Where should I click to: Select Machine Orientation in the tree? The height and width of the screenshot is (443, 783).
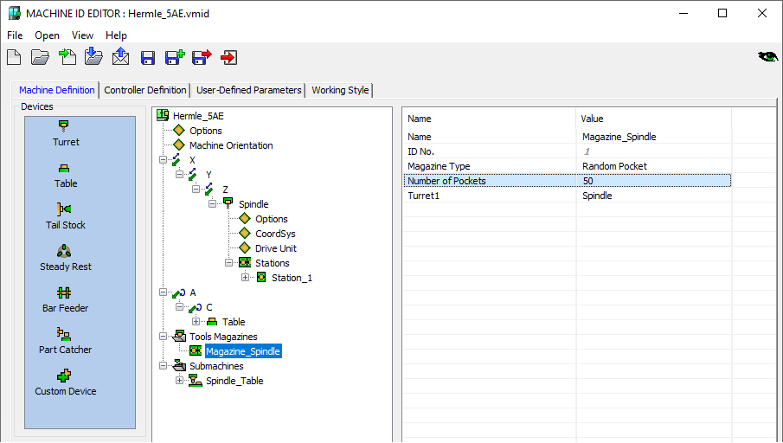231,145
